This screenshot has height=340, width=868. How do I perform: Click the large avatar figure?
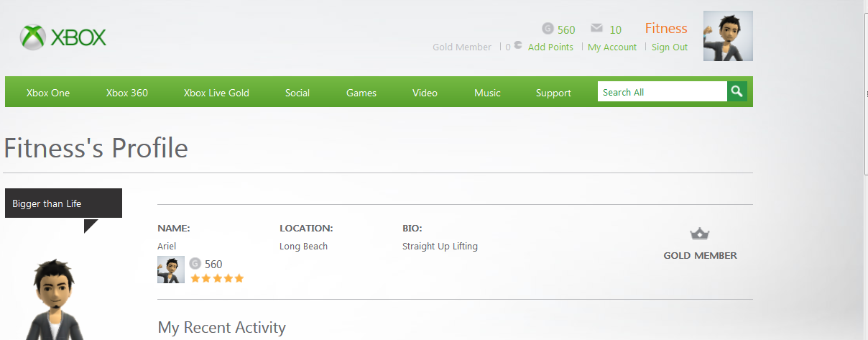[54, 299]
